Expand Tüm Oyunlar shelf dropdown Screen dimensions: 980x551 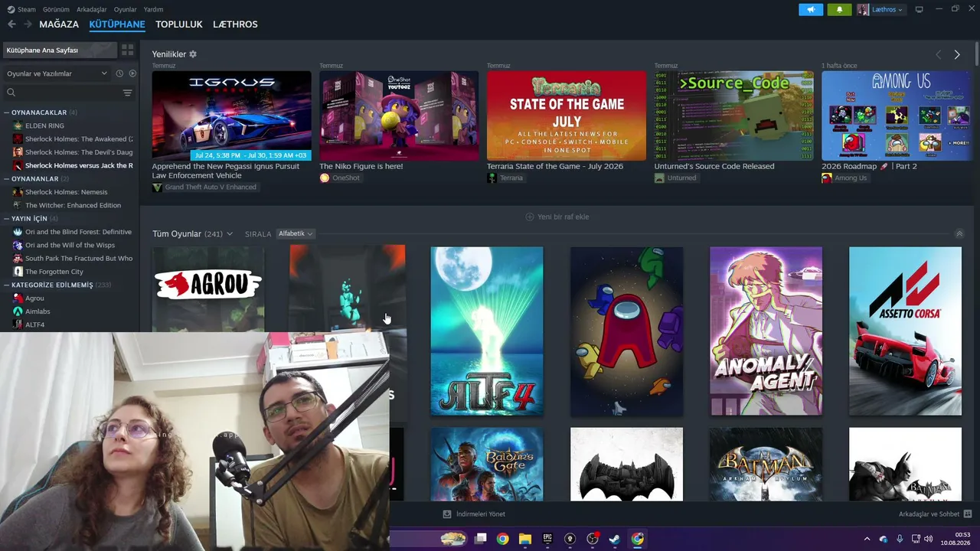coord(230,234)
